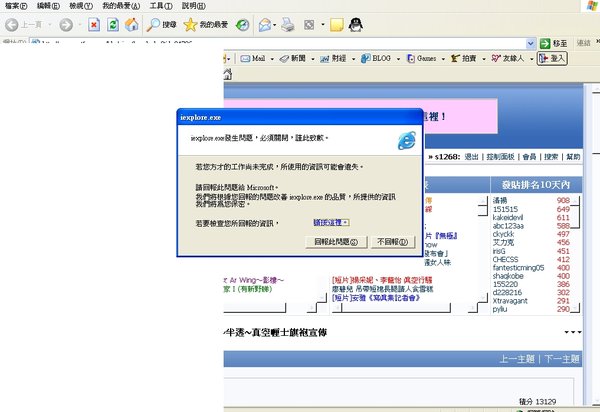Select user shaqkobe in ranking list

point(508,276)
